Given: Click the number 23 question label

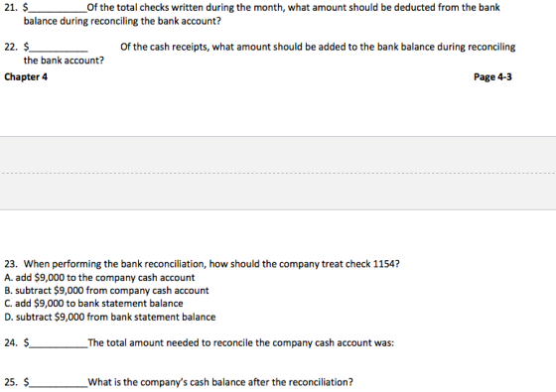Looking at the screenshot, I should [x=11, y=264].
